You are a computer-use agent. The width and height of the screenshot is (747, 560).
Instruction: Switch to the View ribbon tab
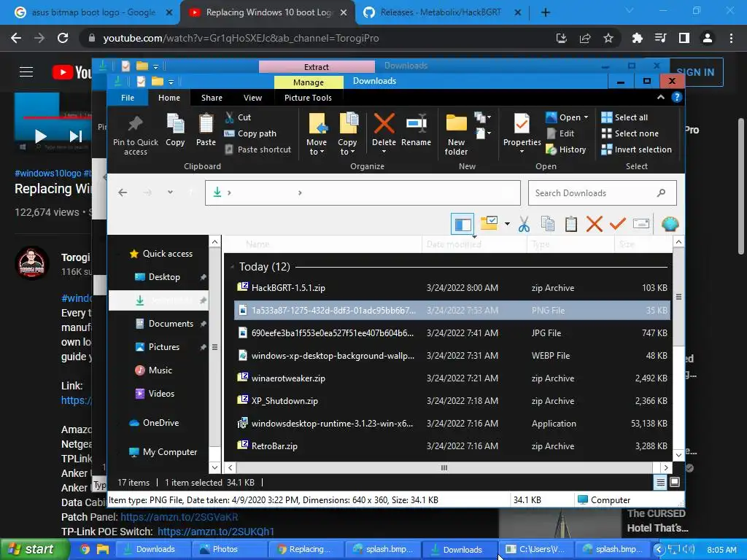click(252, 98)
